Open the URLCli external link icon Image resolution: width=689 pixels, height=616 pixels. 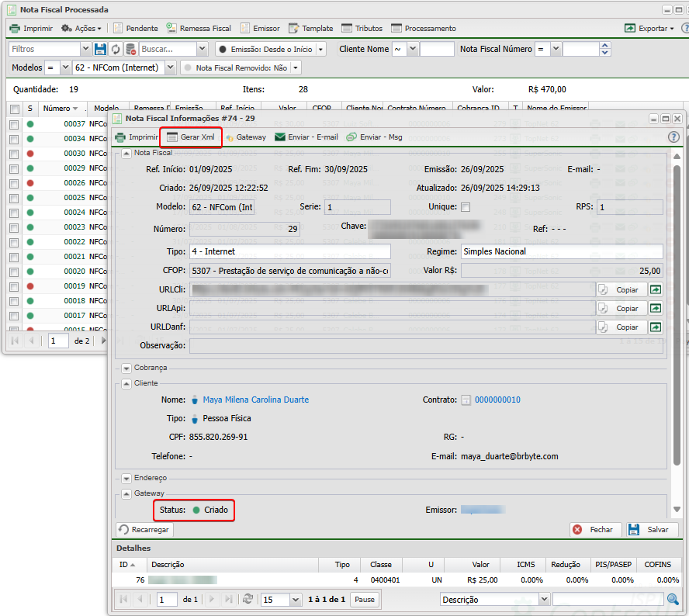pyautogui.click(x=656, y=289)
